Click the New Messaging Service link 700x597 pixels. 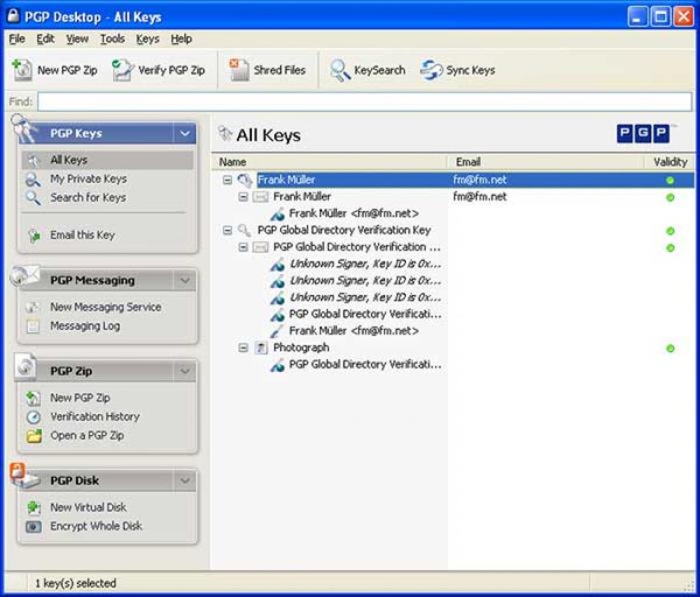pos(106,307)
